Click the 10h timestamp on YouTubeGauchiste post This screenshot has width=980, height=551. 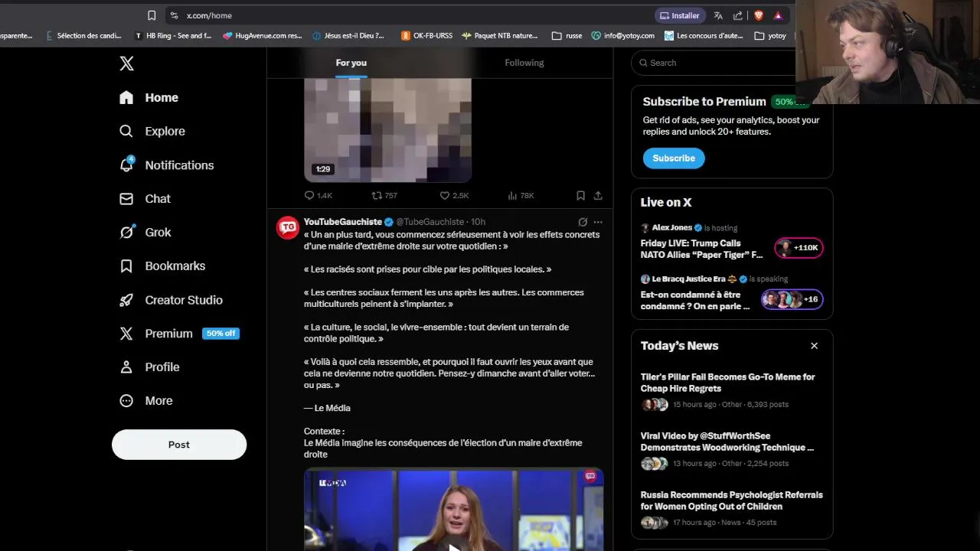click(478, 222)
